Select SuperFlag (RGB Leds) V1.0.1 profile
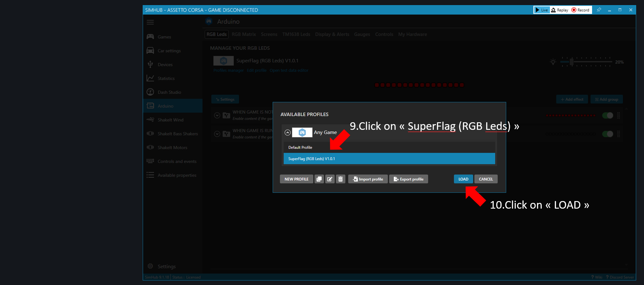The width and height of the screenshot is (644, 285). coord(389,159)
